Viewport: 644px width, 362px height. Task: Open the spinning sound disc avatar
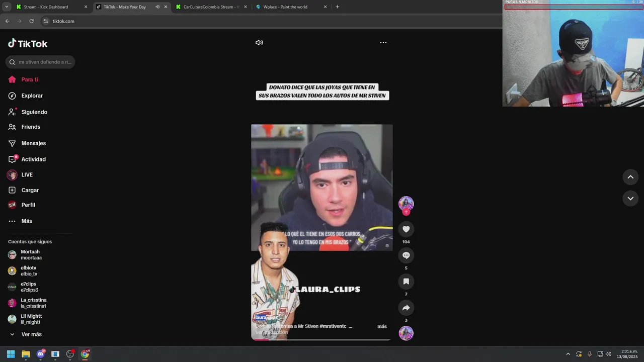click(x=406, y=333)
